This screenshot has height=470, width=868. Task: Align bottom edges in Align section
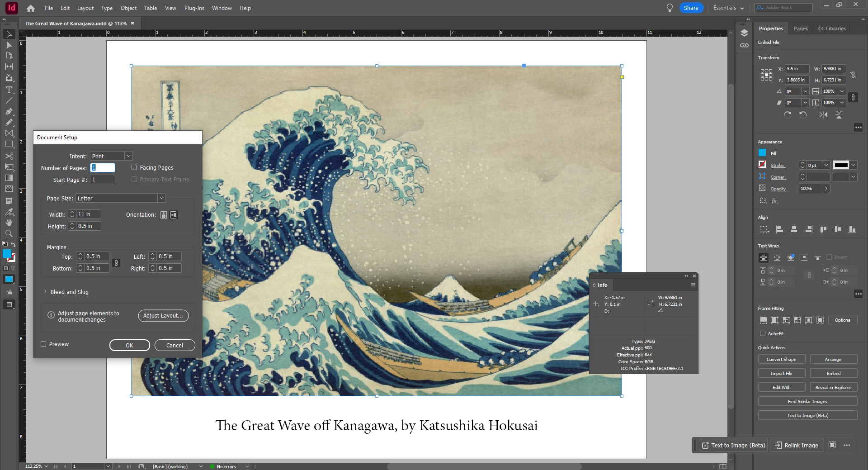(852, 230)
